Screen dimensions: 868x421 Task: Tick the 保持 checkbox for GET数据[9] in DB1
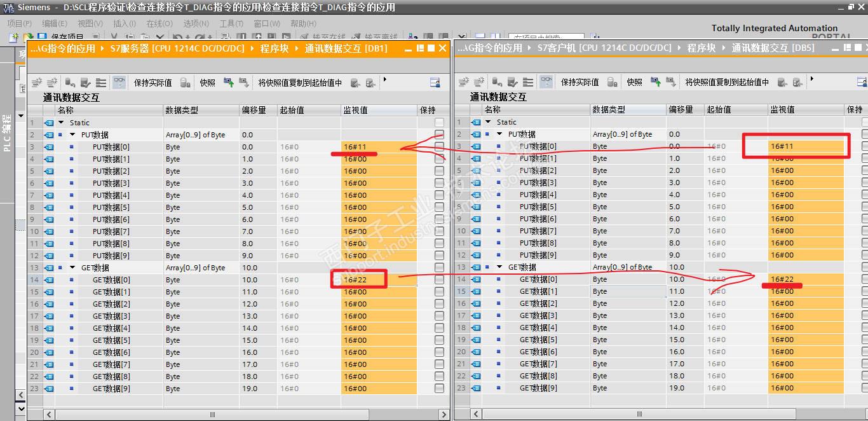coord(439,389)
